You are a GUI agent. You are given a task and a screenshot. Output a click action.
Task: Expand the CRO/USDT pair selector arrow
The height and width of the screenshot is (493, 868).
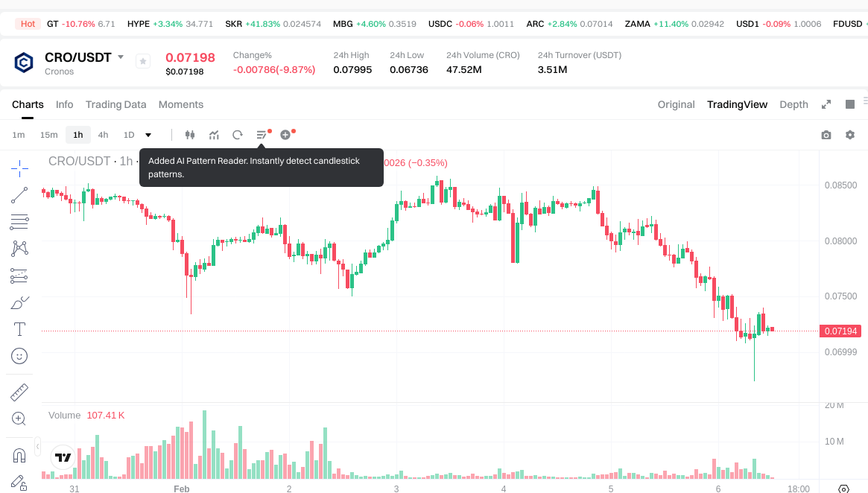point(121,57)
